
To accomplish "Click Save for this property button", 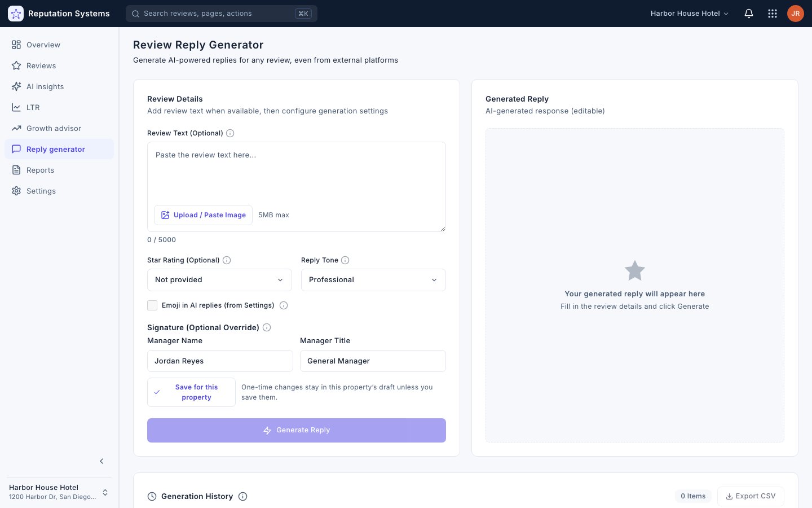I will (191, 392).
